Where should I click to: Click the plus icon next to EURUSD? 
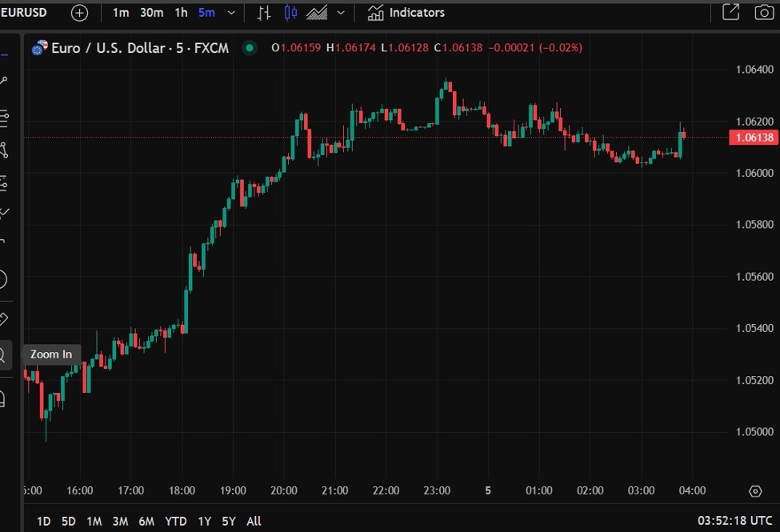[x=78, y=12]
